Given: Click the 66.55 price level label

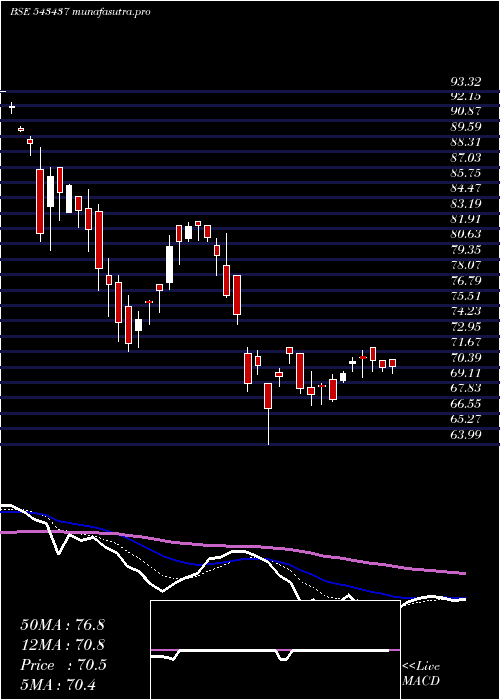Looking at the screenshot, I should [466, 404].
